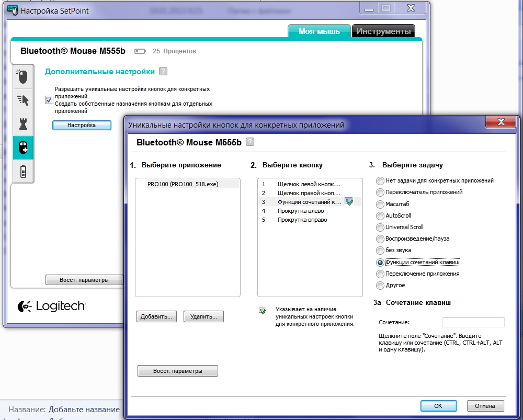Viewport: 523px width, 420px height.
Task: Click the Сочетание key combination field
Action: tap(473, 322)
